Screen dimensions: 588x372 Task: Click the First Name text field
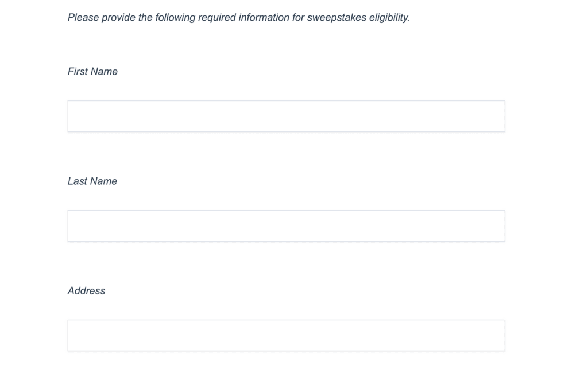click(x=286, y=116)
